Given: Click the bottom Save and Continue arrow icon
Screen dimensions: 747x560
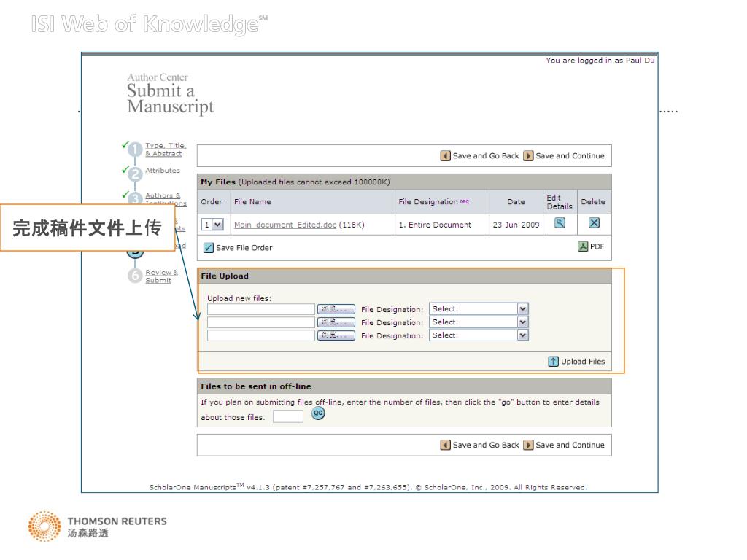Looking at the screenshot, I should click(x=528, y=445).
